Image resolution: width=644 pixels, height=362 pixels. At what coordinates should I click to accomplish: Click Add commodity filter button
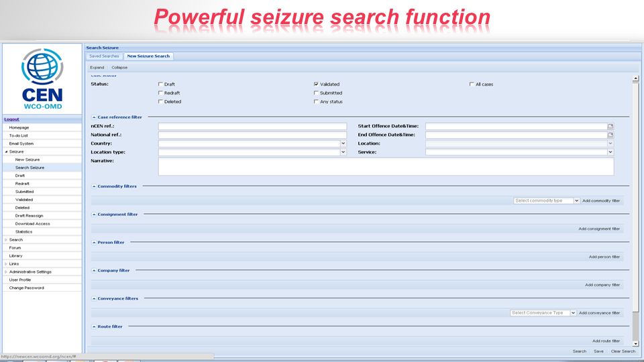(x=601, y=200)
